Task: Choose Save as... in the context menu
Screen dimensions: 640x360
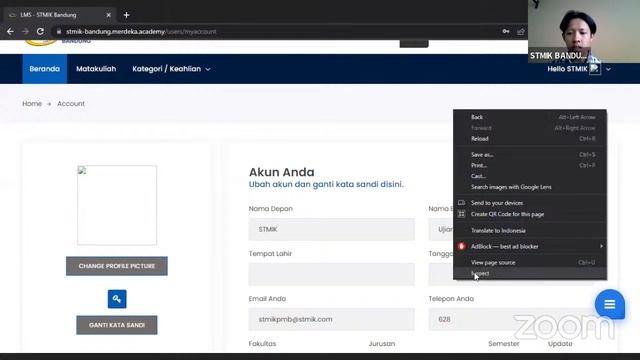Action: point(530,155)
